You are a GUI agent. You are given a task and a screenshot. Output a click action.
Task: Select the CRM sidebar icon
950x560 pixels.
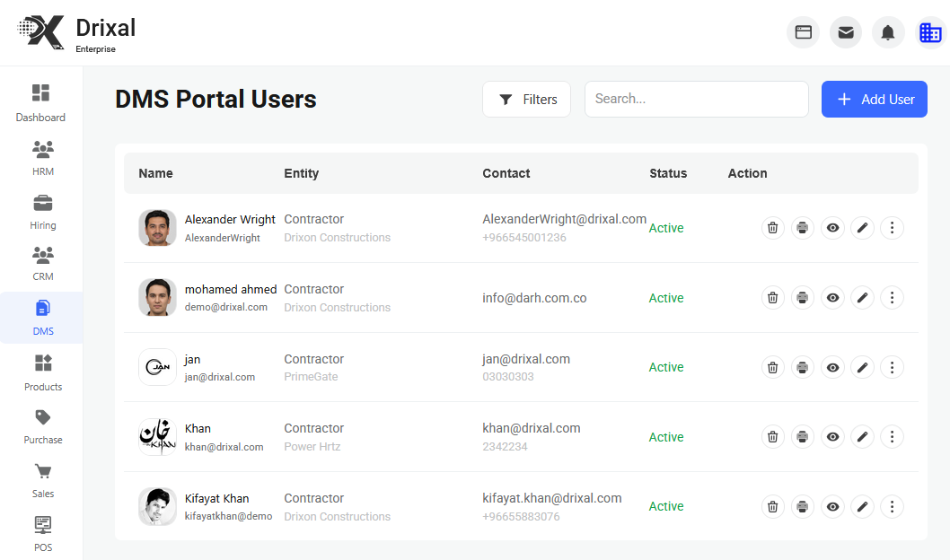click(x=42, y=263)
